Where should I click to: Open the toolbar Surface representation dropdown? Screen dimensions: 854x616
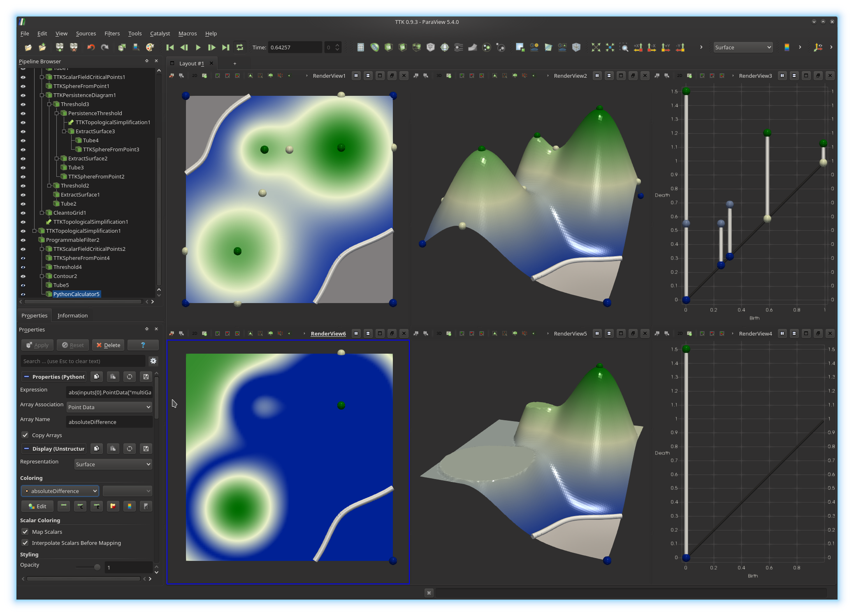pos(743,47)
